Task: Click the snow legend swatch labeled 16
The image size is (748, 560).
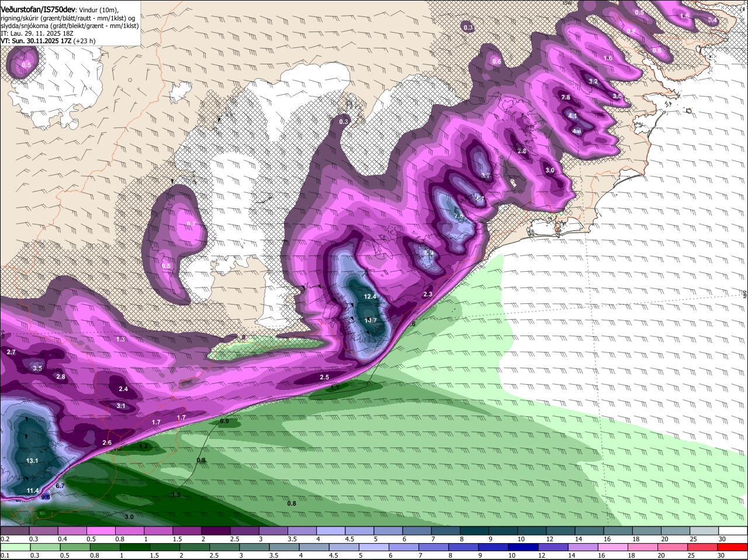Action: [x=618, y=531]
